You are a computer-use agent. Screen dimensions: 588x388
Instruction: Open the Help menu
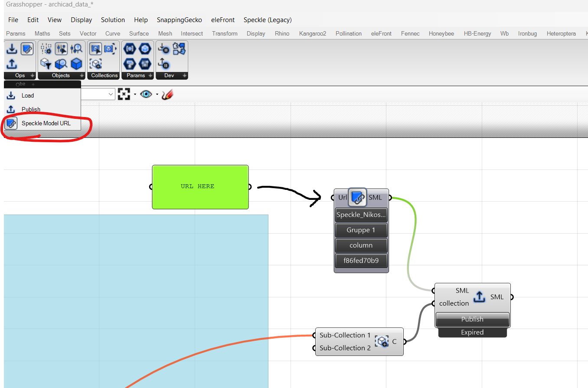click(141, 20)
